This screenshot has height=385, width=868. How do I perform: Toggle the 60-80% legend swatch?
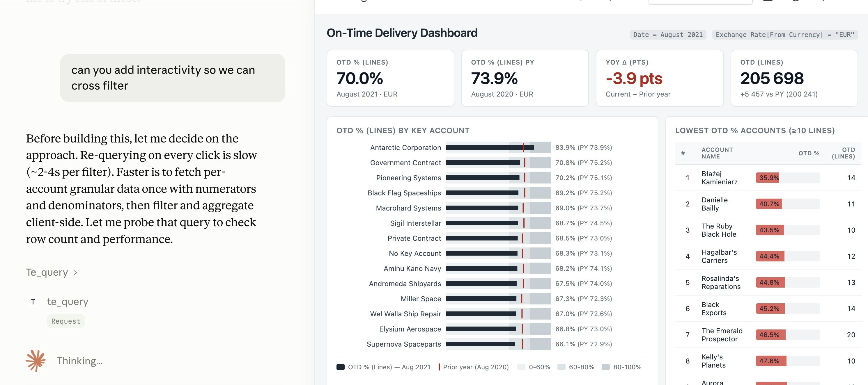(561, 367)
